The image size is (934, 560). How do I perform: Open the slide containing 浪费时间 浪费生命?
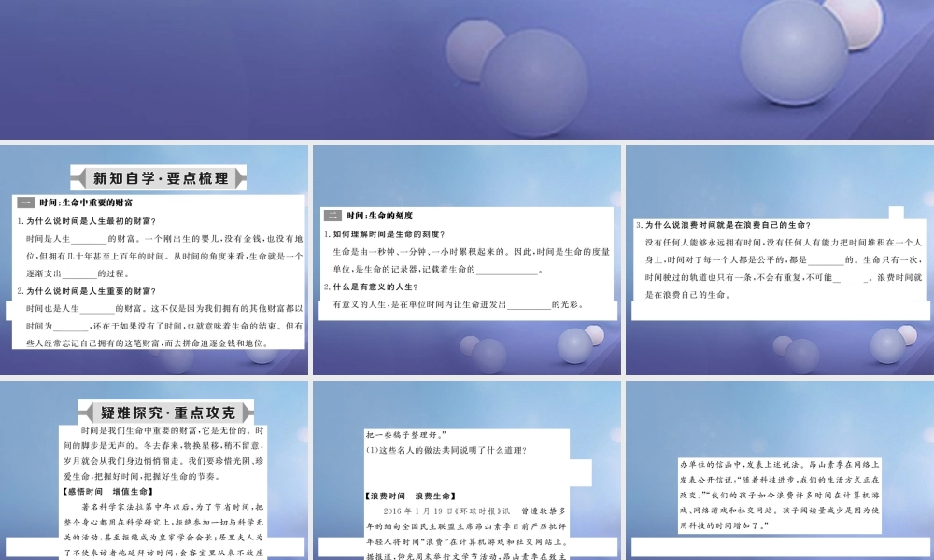(467, 470)
